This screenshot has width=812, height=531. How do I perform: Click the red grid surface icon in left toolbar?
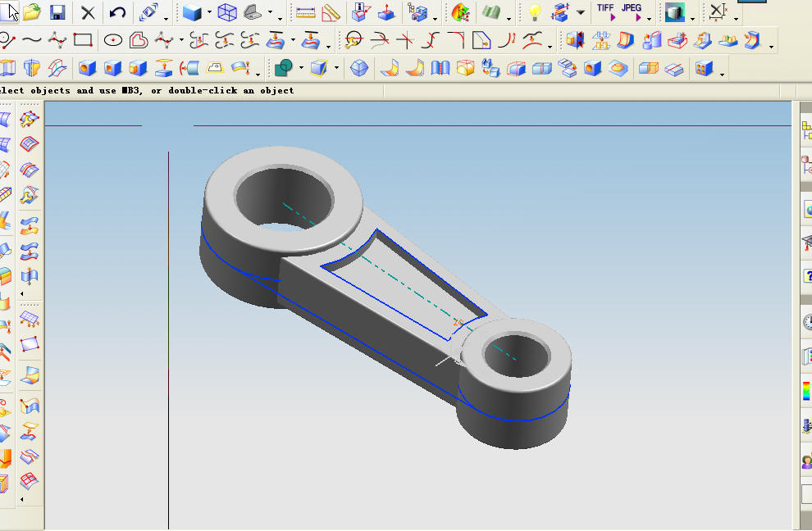tap(29, 481)
